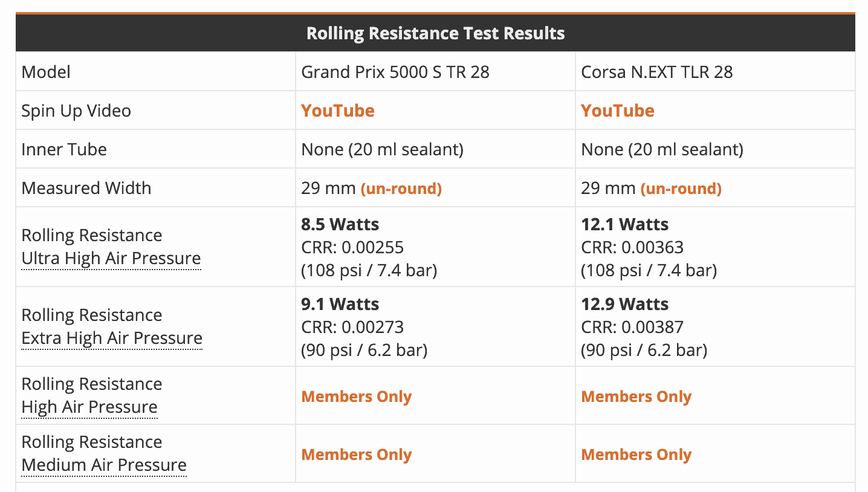Click un-round note for Grand Prix 5000 width
The width and height of the screenshot is (868, 492).
click(x=401, y=189)
